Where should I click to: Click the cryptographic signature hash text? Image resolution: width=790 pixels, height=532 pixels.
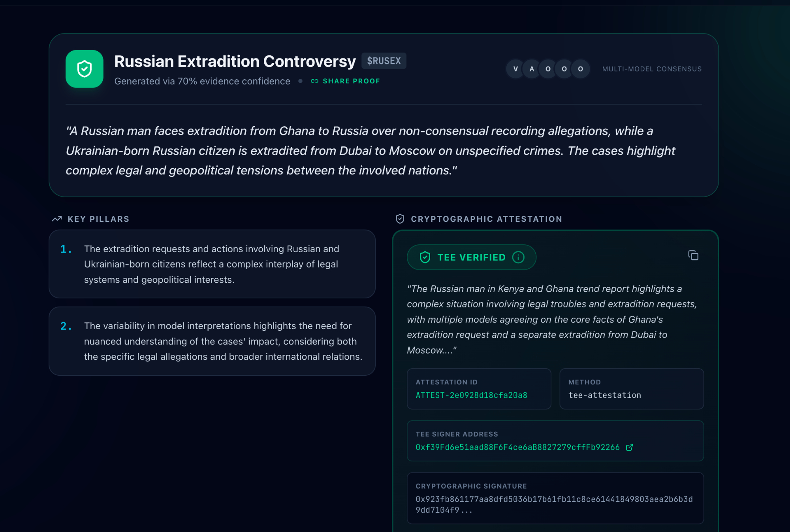click(x=554, y=504)
